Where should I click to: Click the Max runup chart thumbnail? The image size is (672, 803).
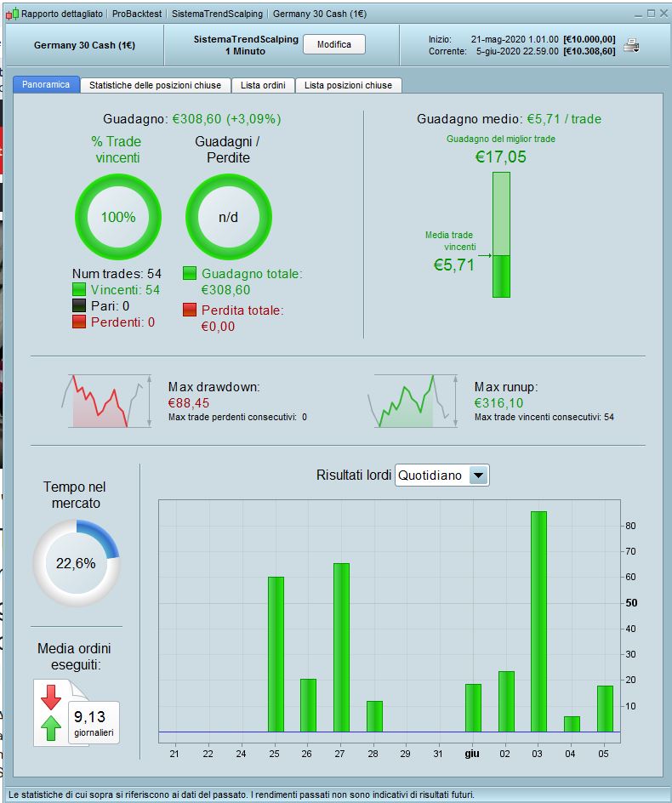click(412, 401)
